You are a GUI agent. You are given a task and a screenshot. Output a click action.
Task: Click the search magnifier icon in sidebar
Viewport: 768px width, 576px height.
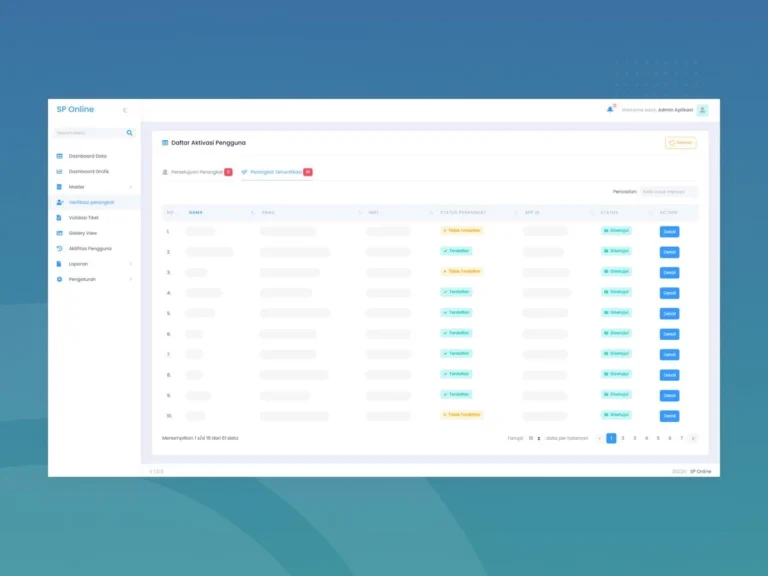tap(129, 133)
